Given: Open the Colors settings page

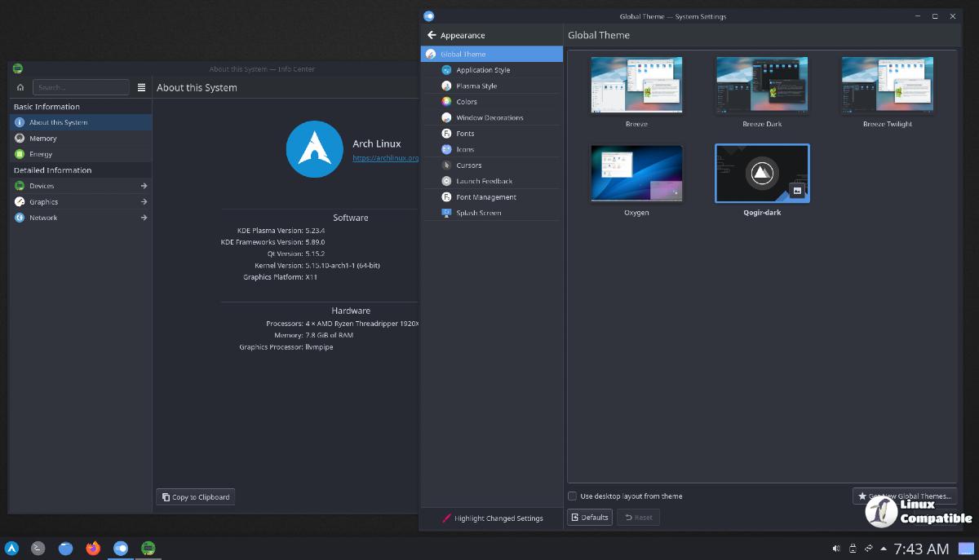Looking at the screenshot, I should point(466,102).
